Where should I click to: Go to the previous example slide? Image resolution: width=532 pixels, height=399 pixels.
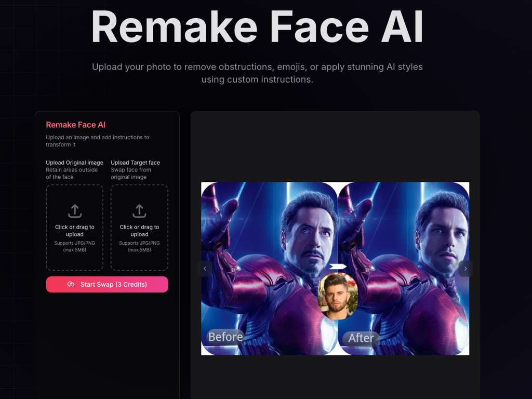pos(205,269)
